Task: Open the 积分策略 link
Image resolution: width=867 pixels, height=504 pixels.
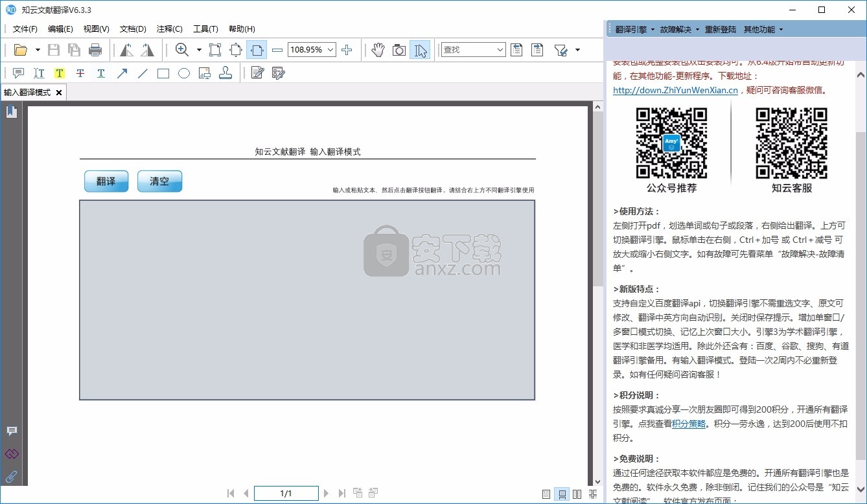Action: [x=689, y=424]
